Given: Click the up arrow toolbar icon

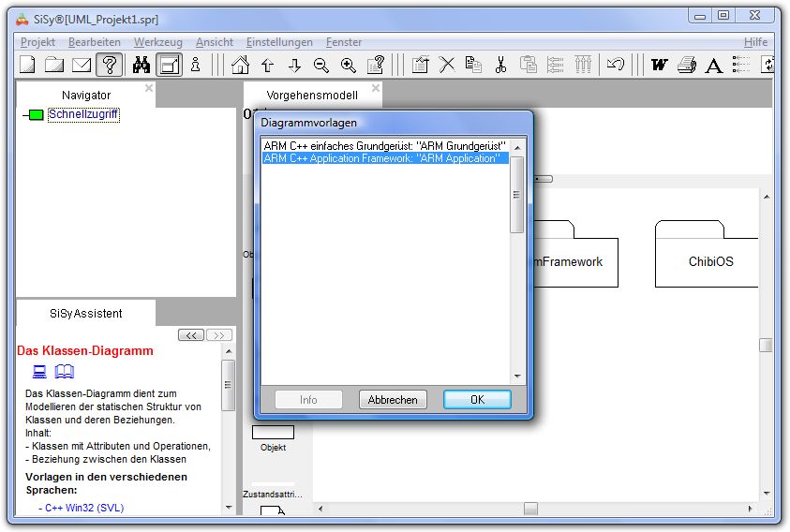Looking at the screenshot, I should click(x=267, y=65).
